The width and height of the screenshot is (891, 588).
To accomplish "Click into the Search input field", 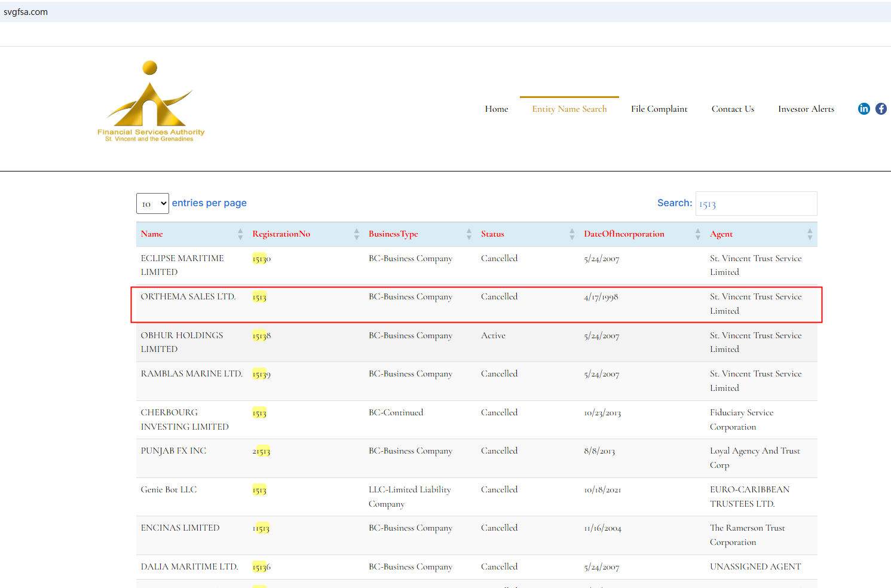I will click(756, 204).
